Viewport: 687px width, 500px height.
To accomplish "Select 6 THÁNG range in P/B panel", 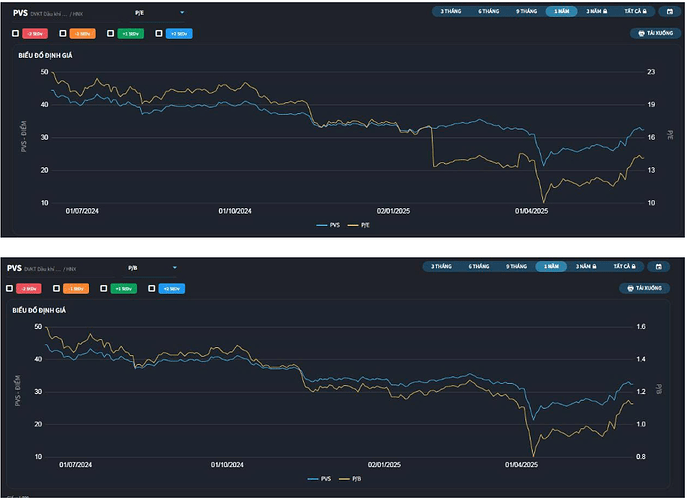I will 479,266.
